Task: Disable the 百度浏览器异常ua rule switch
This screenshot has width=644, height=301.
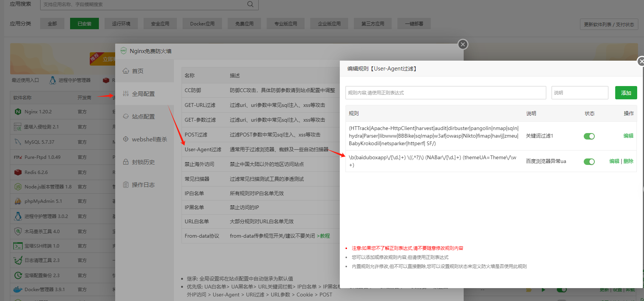Action: click(589, 161)
